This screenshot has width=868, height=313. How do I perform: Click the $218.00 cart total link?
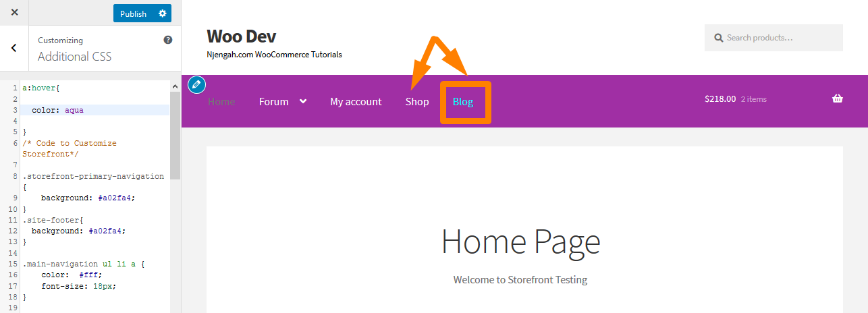720,98
